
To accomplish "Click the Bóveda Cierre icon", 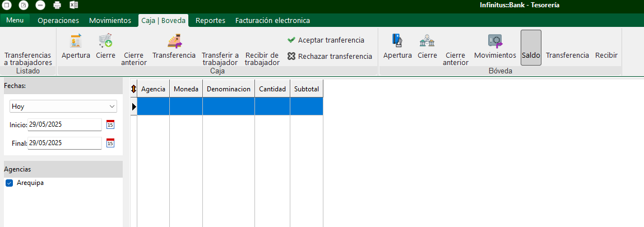I will tap(427, 41).
